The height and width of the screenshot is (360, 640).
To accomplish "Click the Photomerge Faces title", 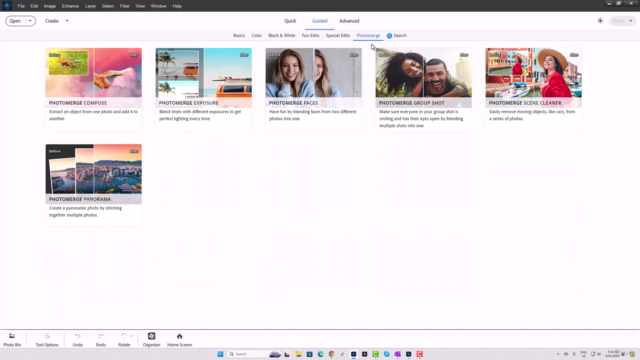I will (x=293, y=103).
